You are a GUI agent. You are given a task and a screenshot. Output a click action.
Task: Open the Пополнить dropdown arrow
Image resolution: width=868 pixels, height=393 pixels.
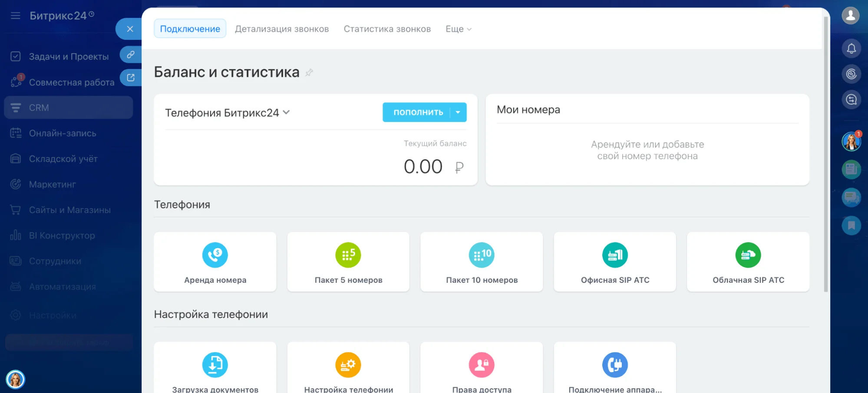tap(458, 112)
